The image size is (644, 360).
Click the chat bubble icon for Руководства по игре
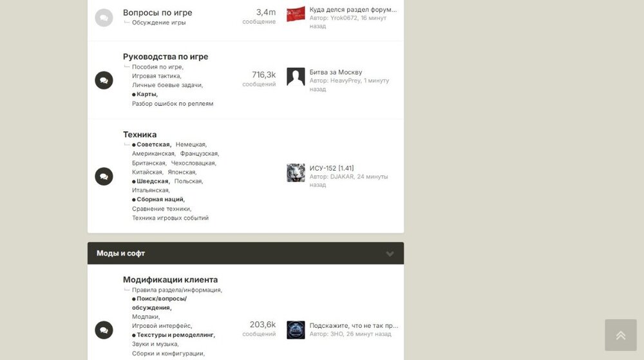104,81
